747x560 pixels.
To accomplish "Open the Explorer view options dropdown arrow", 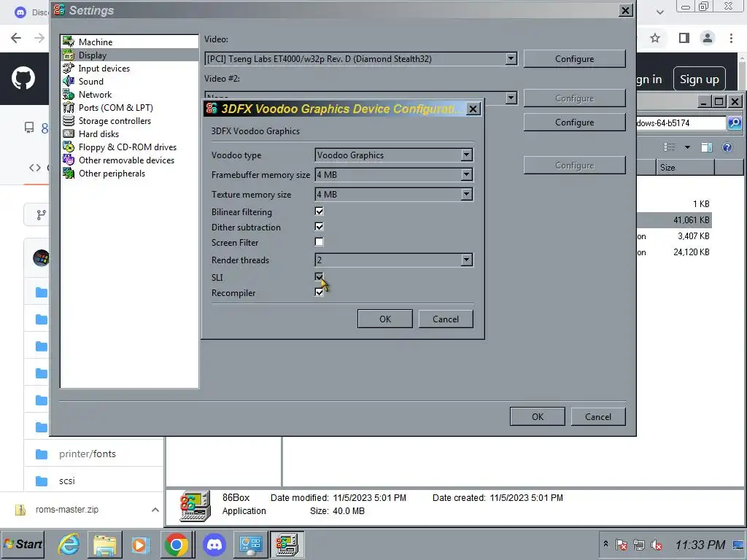I will click(x=687, y=147).
